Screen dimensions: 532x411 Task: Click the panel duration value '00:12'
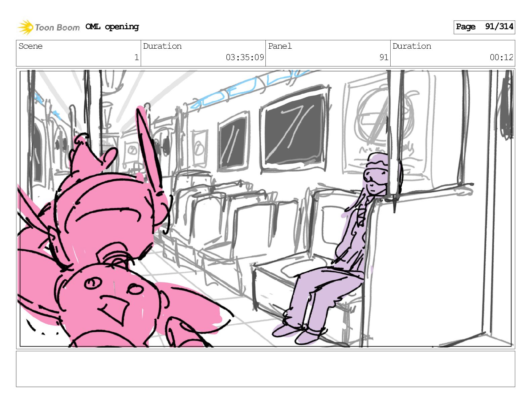pyautogui.click(x=501, y=57)
